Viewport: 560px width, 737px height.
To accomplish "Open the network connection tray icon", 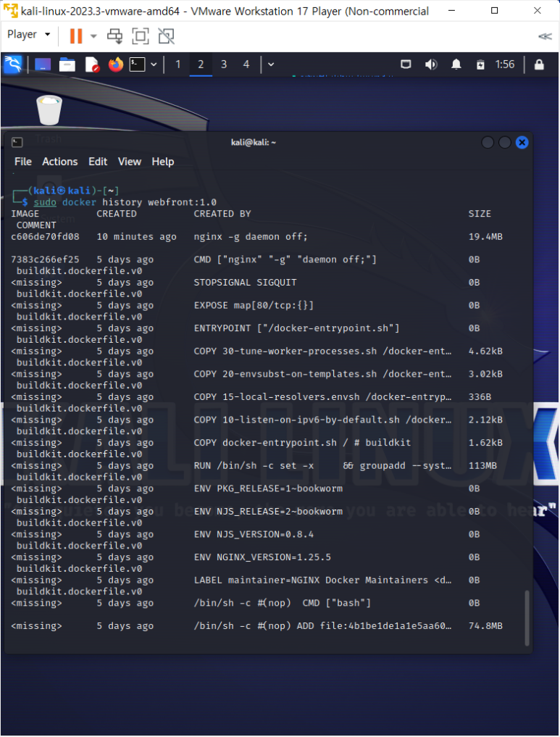I will [x=406, y=64].
